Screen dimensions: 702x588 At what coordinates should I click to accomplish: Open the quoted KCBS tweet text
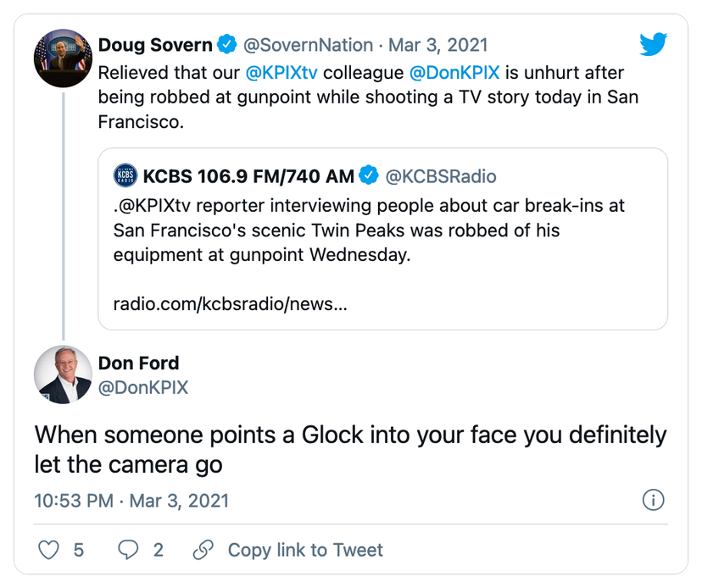pyautogui.click(x=373, y=230)
